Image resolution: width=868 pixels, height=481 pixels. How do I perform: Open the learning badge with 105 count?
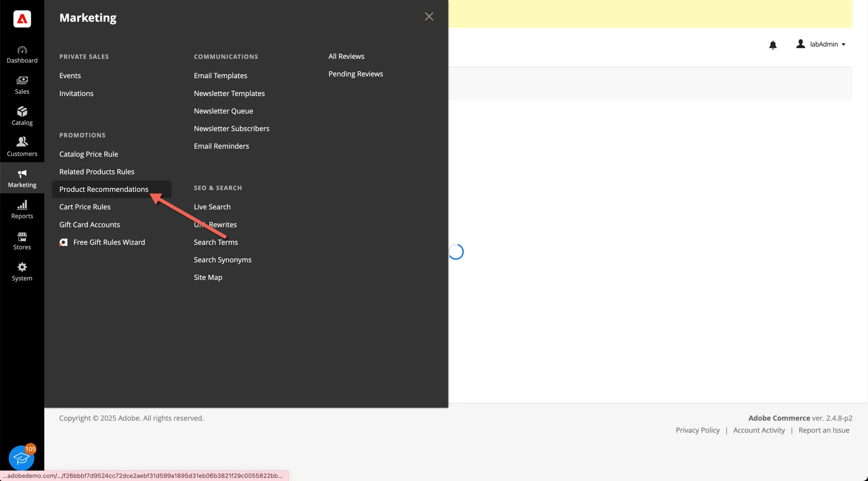point(22,457)
